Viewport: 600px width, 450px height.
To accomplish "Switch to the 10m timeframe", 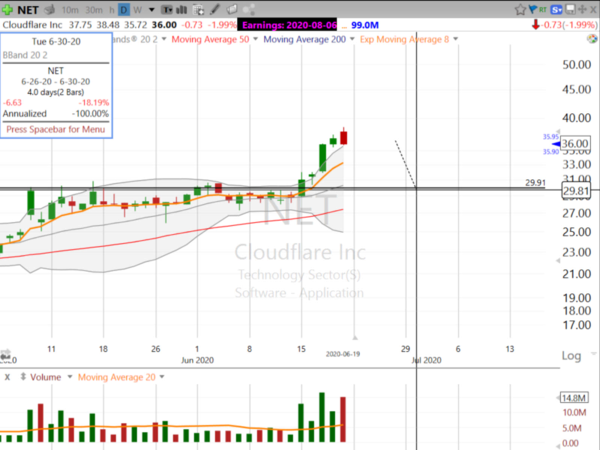I will click(x=72, y=10).
